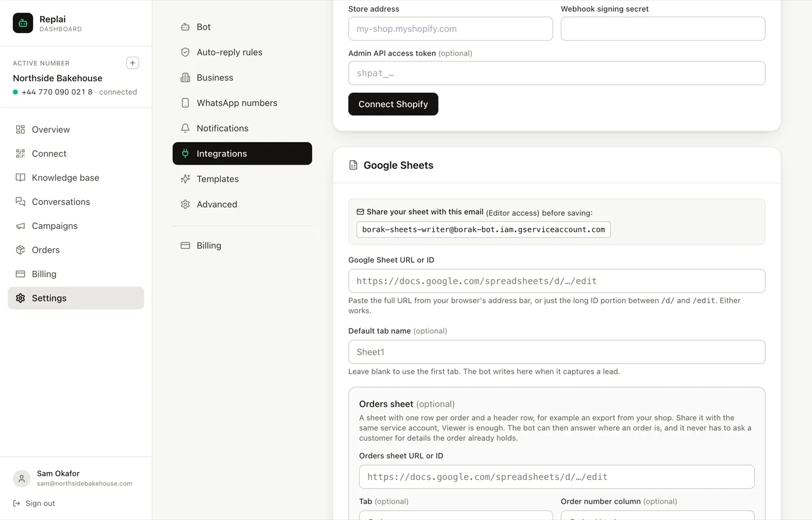Click the Notifications bell icon

point(185,128)
